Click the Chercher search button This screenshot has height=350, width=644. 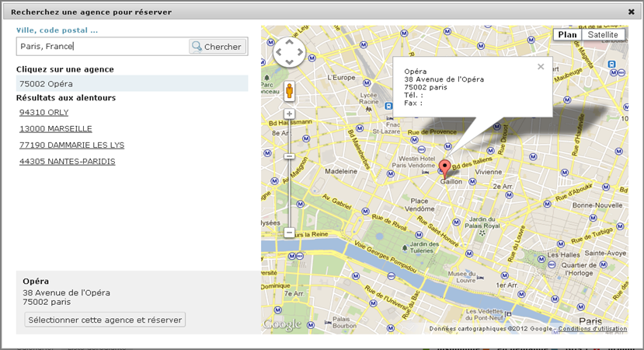click(217, 47)
